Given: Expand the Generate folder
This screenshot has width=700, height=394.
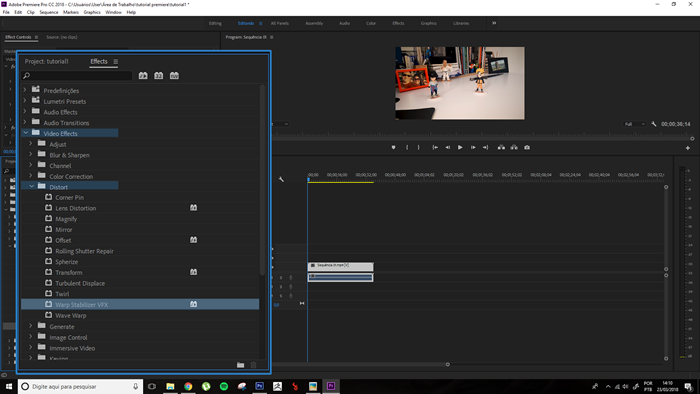Looking at the screenshot, I should pos(31,326).
